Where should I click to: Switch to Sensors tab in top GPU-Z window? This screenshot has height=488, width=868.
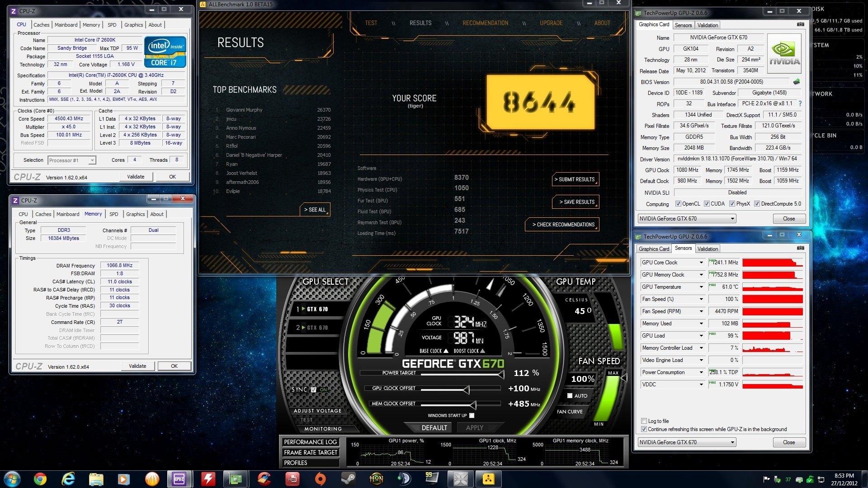point(683,25)
